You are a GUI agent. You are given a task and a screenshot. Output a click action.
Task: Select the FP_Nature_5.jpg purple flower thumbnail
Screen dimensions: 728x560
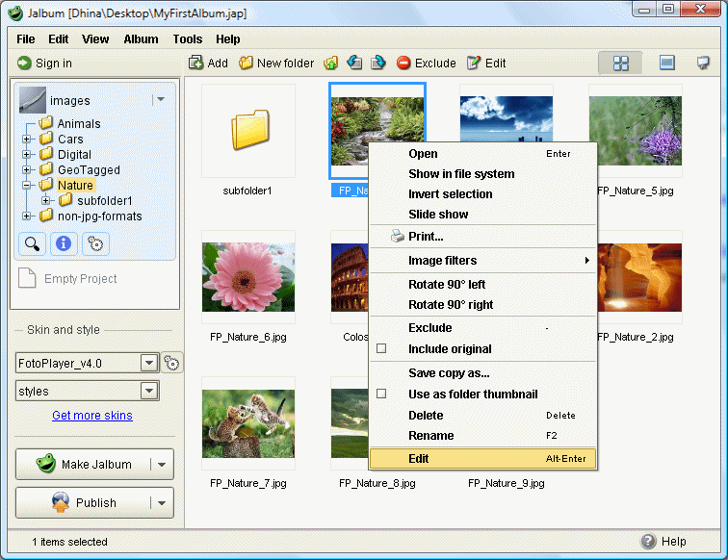point(636,131)
